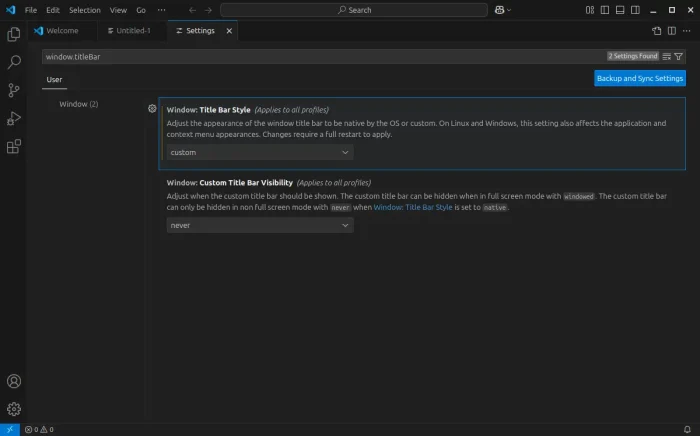Open editor More Actions ellipsis
The width and height of the screenshot is (700, 436).
(687, 31)
